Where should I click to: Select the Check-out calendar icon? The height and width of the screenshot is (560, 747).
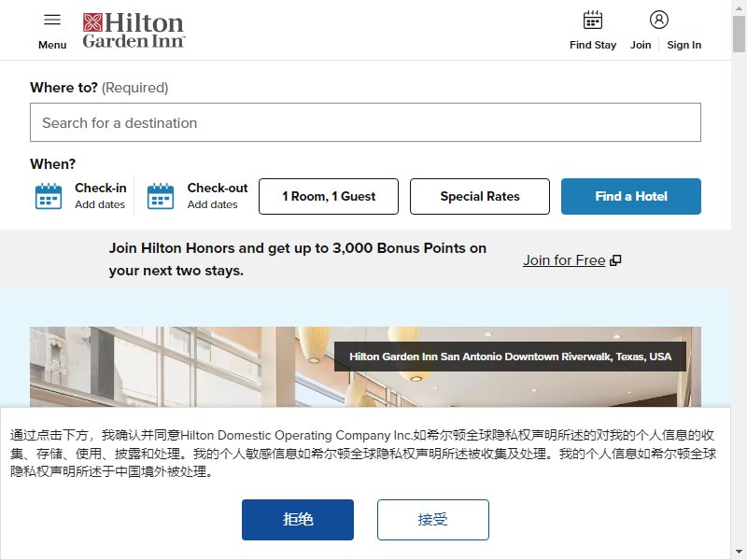coord(161,196)
